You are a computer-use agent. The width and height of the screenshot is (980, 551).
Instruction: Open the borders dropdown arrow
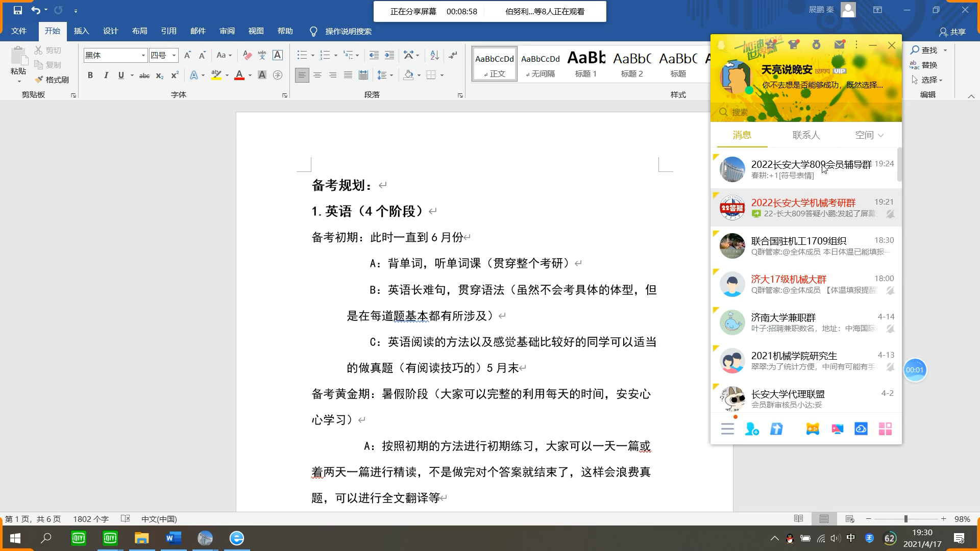[x=442, y=76]
